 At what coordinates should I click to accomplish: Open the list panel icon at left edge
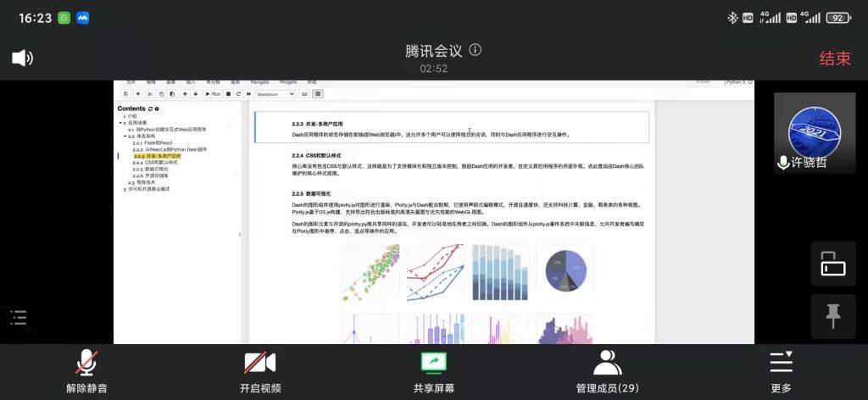(x=19, y=318)
